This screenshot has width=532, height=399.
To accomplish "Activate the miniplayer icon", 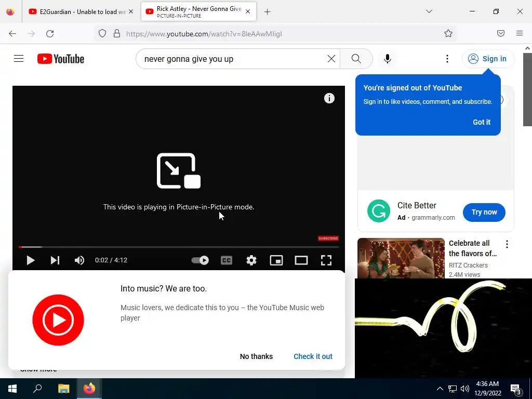I will coord(276,260).
